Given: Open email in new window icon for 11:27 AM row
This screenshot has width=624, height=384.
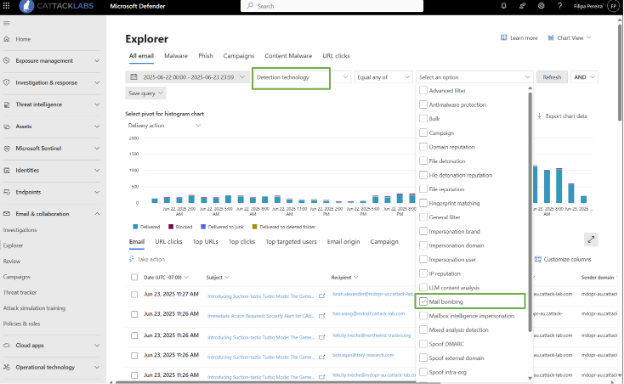Looking at the screenshot, I should 322,296.
